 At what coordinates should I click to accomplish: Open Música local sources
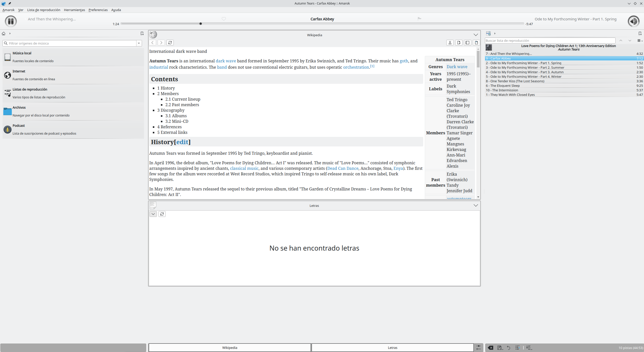pyautogui.click(x=73, y=57)
